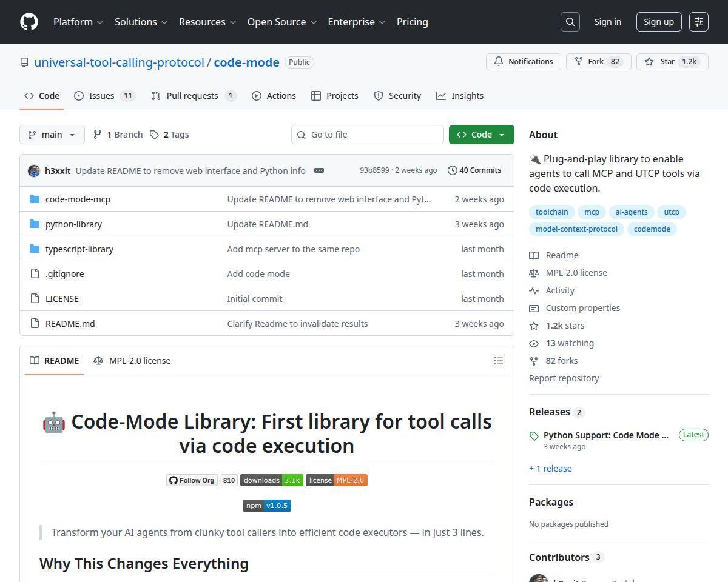Expand the Open Source menu
Image resolution: width=728 pixels, height=582 pixels.
282,22
